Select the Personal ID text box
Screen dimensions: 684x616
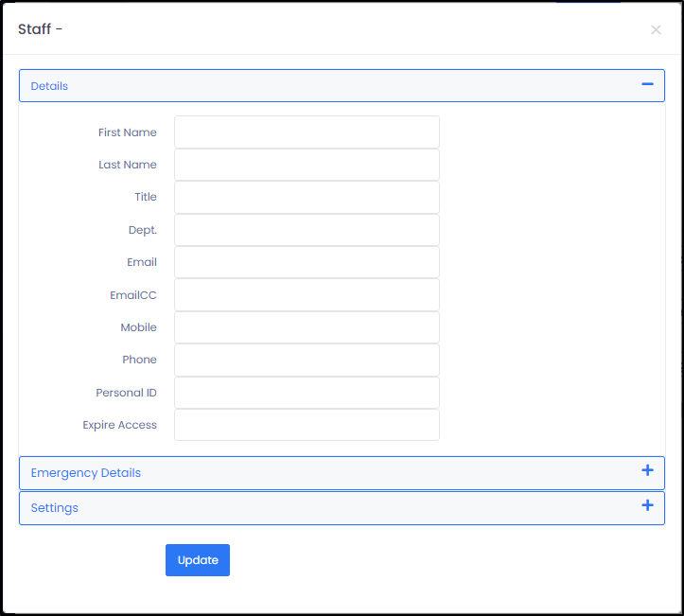pyautogui.click(x=307, y=393)
